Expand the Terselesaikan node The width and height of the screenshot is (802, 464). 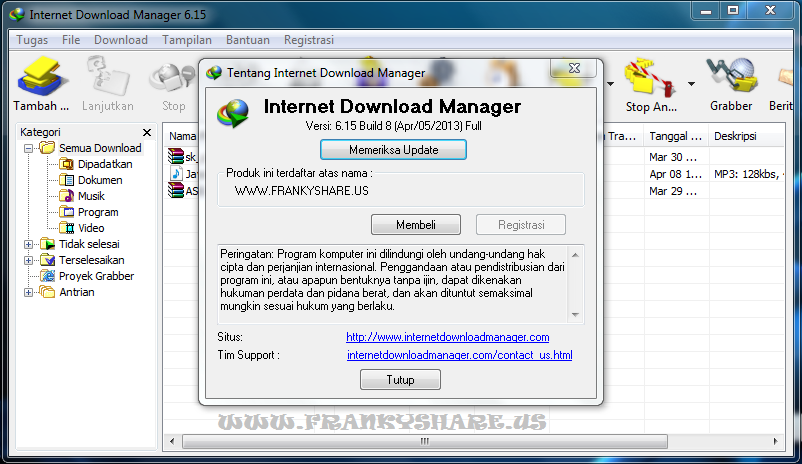29,260
